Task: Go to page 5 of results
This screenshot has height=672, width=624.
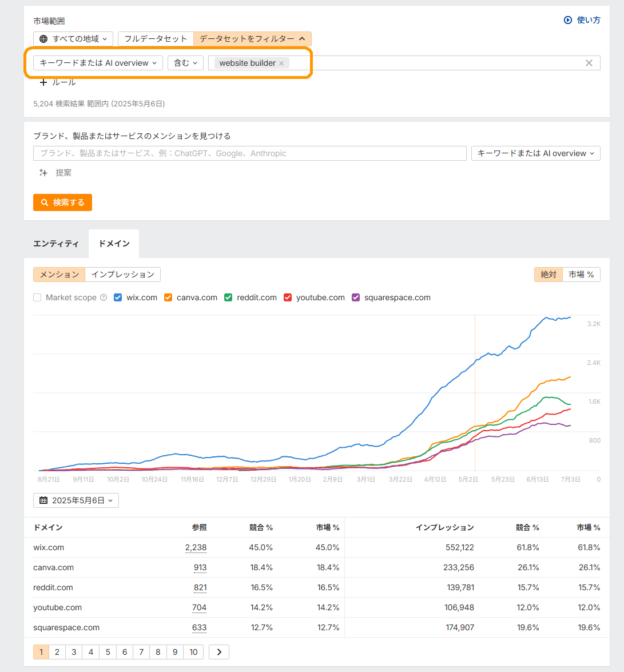Action: pos(108,652)
